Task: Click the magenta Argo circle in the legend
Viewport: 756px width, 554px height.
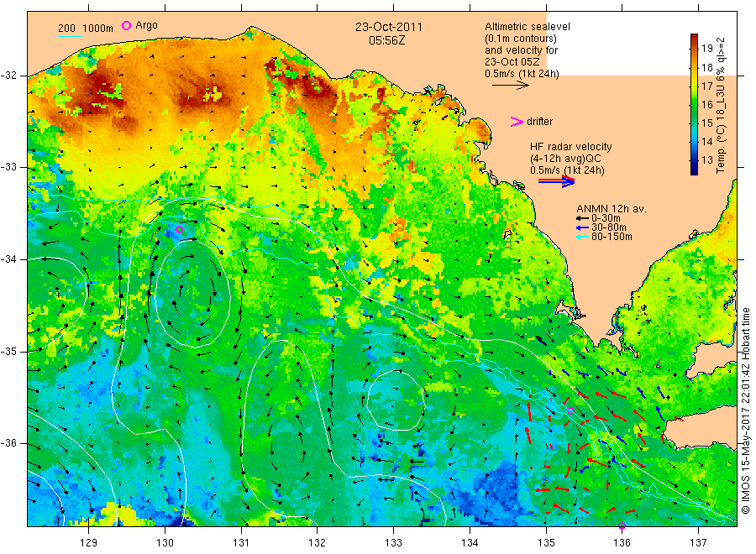Action: tap(126, 25)
